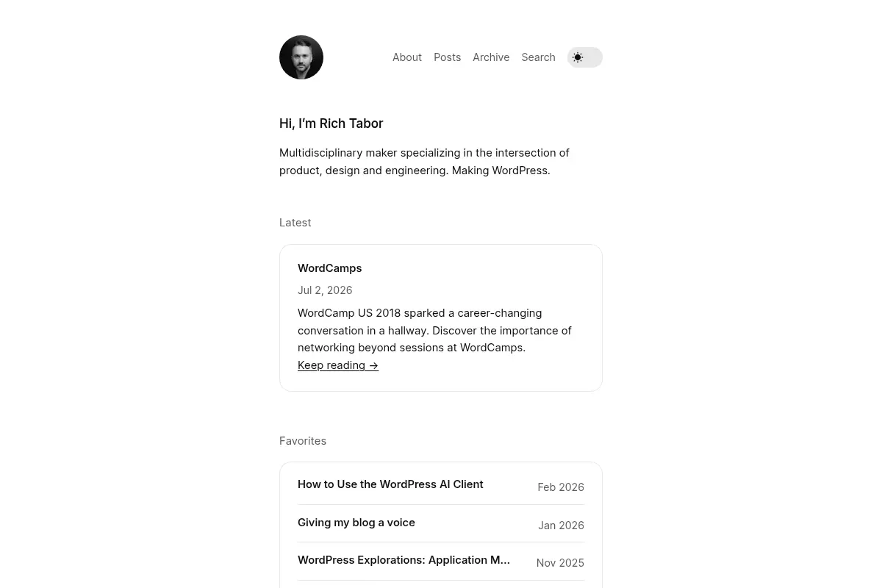Click the Feb 2026 date label
The image size is (882, 588).
[x=561, y=487]
